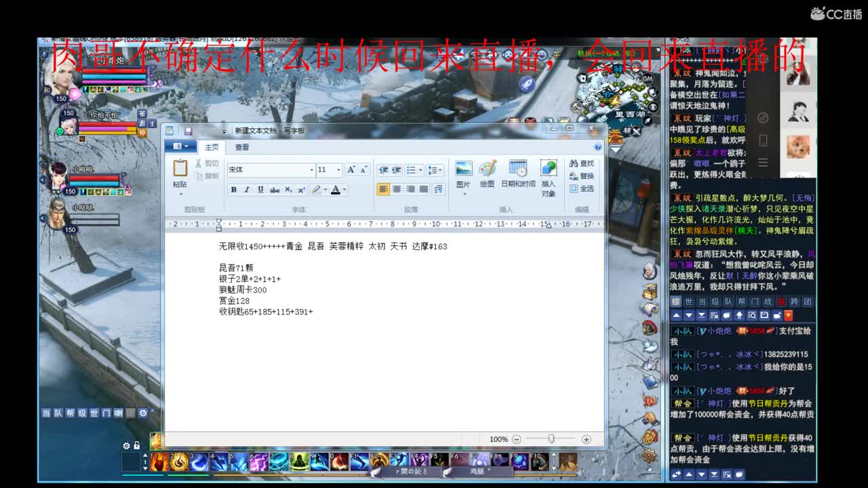This screenshot has width=868, height=488.
Task: Click the Cut (剪切) button
Action: click(x=207, y=163)
